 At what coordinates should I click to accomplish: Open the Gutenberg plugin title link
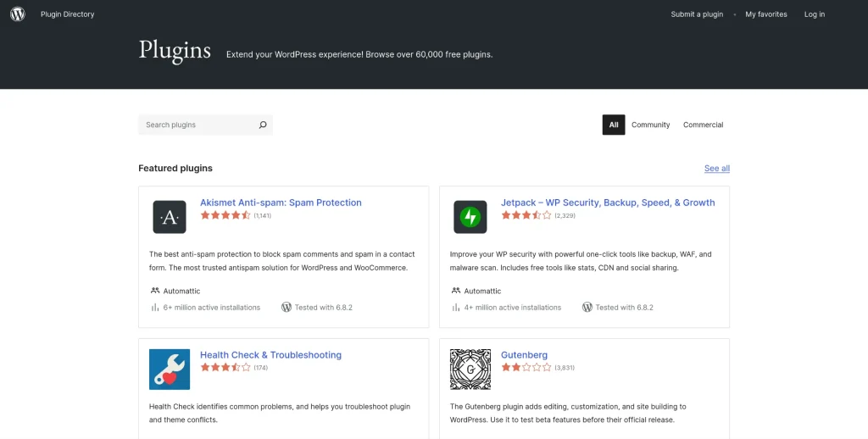coord(524,355)
